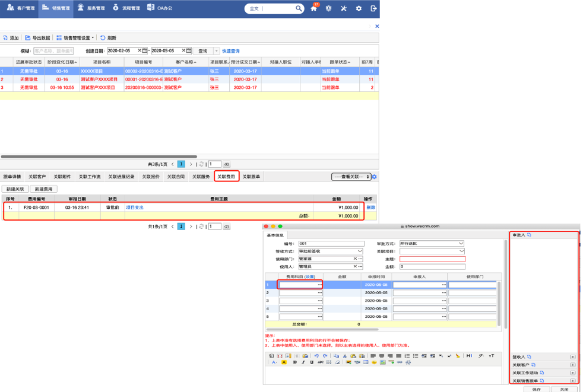Screen dimensions: 583x392
Task: Click the gear settings icon in top bar
Action: (359, 9)
